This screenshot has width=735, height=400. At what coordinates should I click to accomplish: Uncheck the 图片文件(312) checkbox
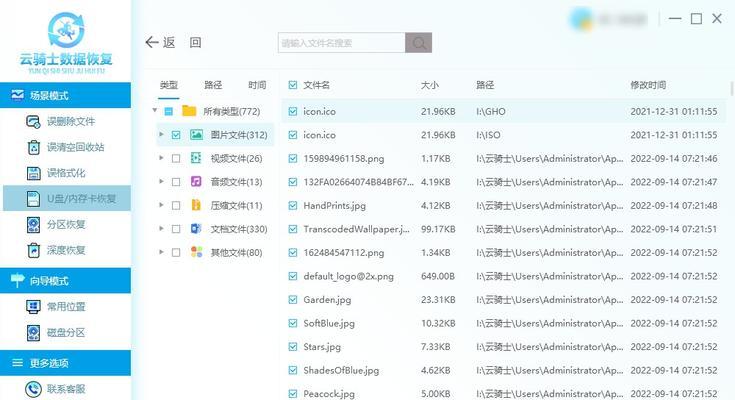pyautogui.click(x=176, y=135)
